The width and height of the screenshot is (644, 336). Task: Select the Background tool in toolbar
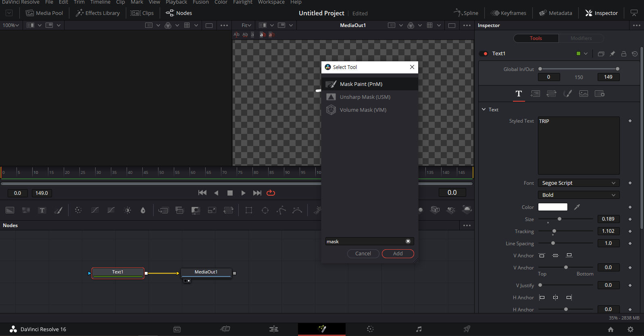pos(10,210)
